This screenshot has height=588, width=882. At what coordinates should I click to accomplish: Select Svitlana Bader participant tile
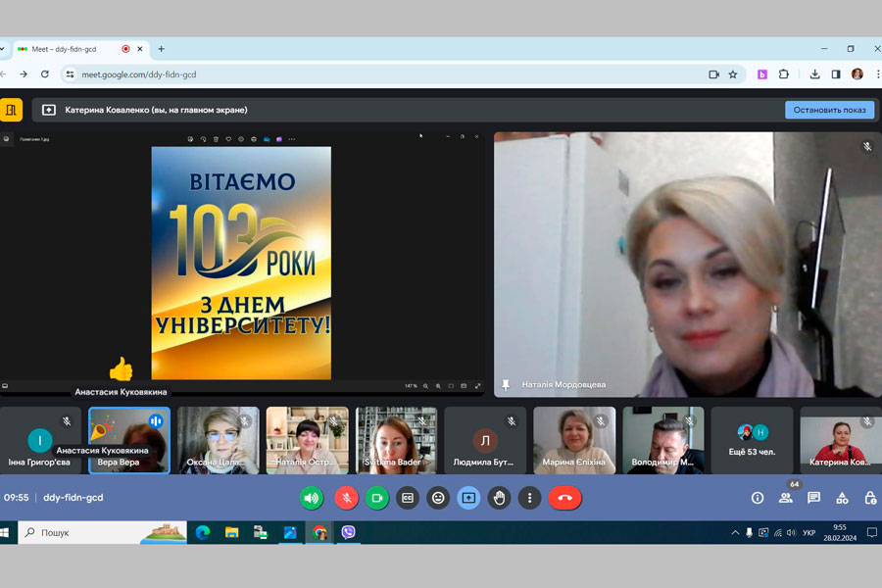click(x=396, y=440)
